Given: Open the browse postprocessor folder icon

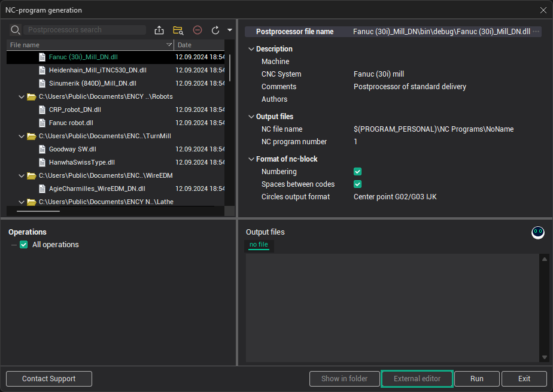Looking at the screenshot, I should pos(178,30).
